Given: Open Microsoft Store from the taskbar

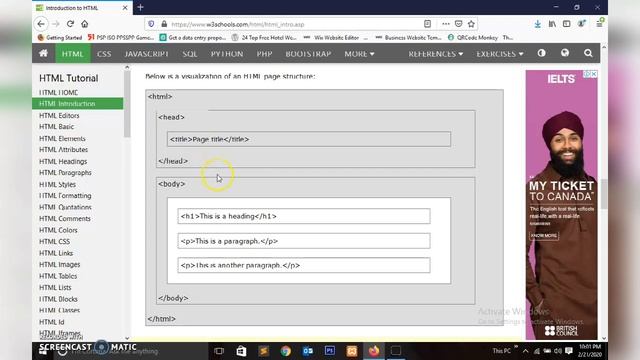Looking at the screenshot, I should coord(241,351).
